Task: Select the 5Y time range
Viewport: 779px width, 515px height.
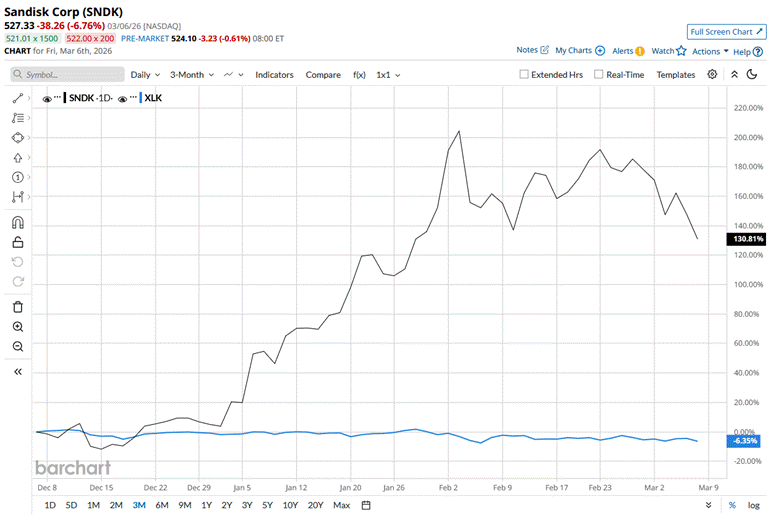Action: (x=267, y=505)
